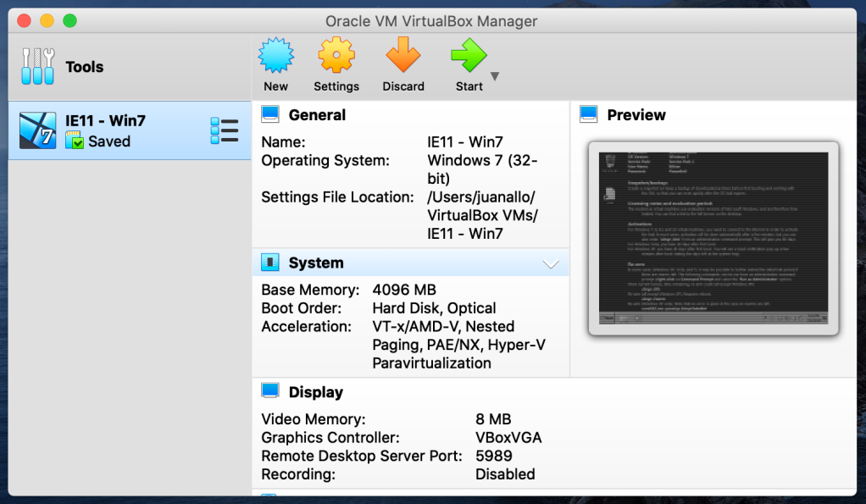866x504 pixels.
Task: Click the Settings button label
Action: click(336, 86)
